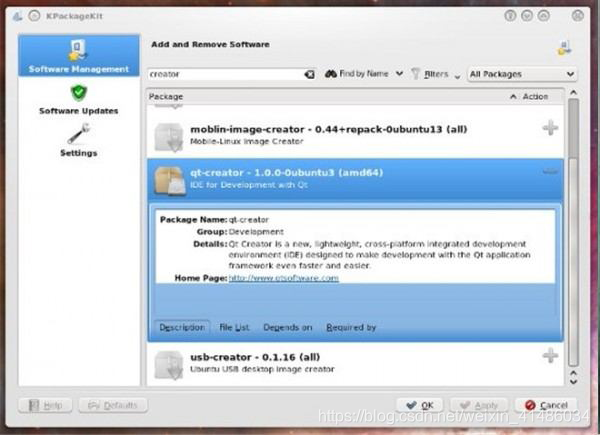The image size is (600, 435).
Task: Remove qt-creator with its minus icon
Action: [x=550, y=171]
